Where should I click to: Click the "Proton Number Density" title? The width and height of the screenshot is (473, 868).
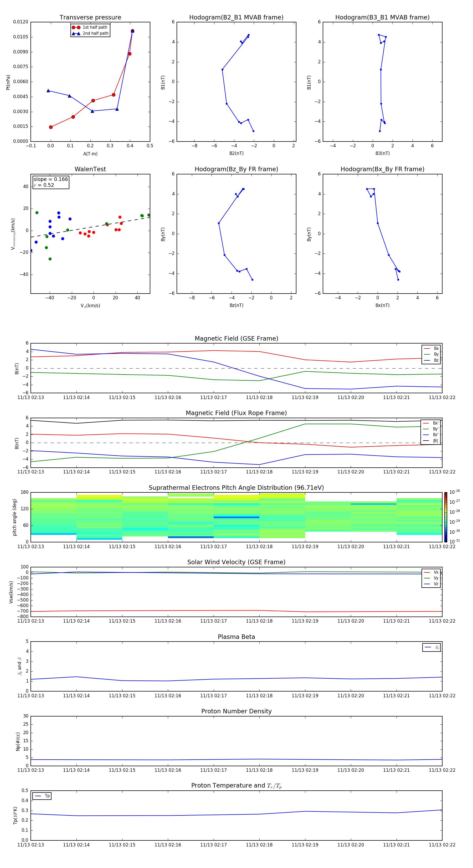click(x=236, y=711)
